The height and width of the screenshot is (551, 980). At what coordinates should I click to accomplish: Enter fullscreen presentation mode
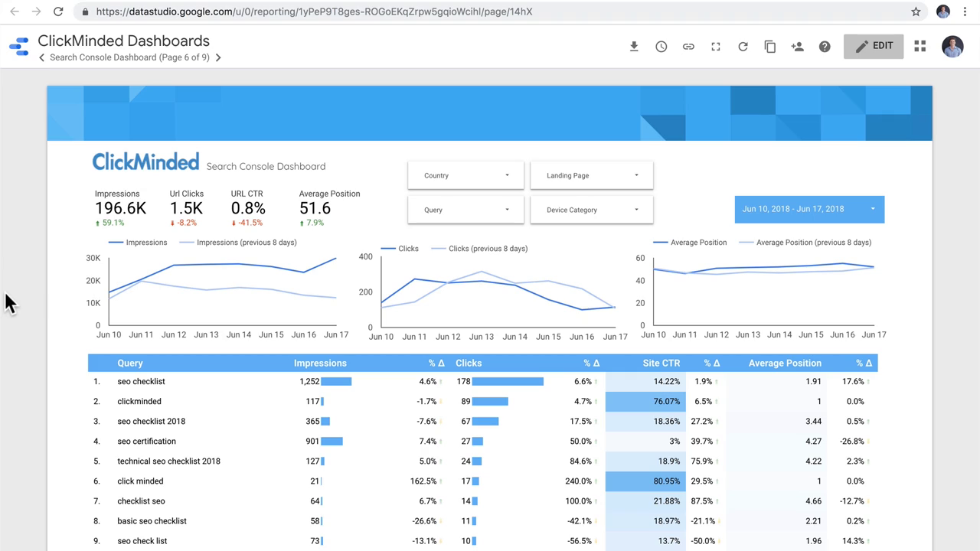(716, 47)
